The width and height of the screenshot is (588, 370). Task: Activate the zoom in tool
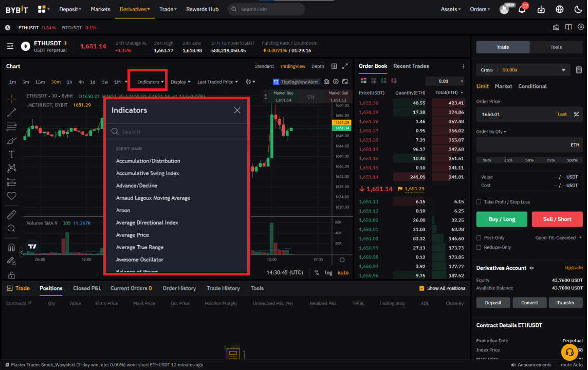click(x=12, y=228)
